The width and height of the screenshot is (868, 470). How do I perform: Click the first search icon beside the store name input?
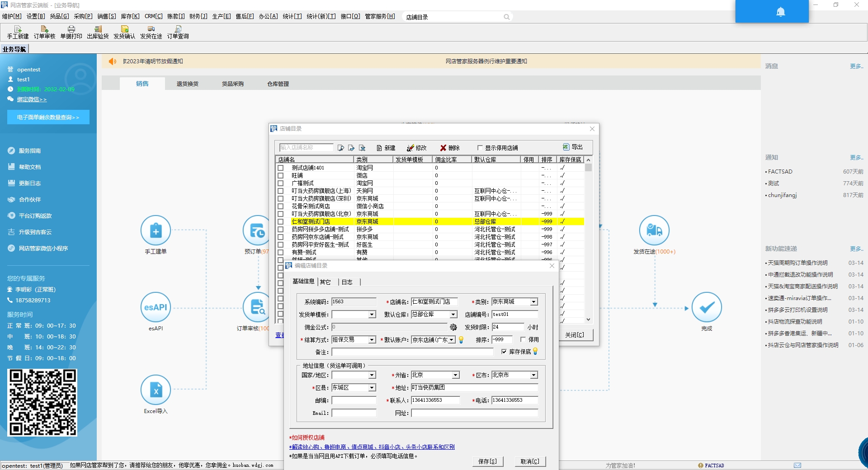click(341, 148)
